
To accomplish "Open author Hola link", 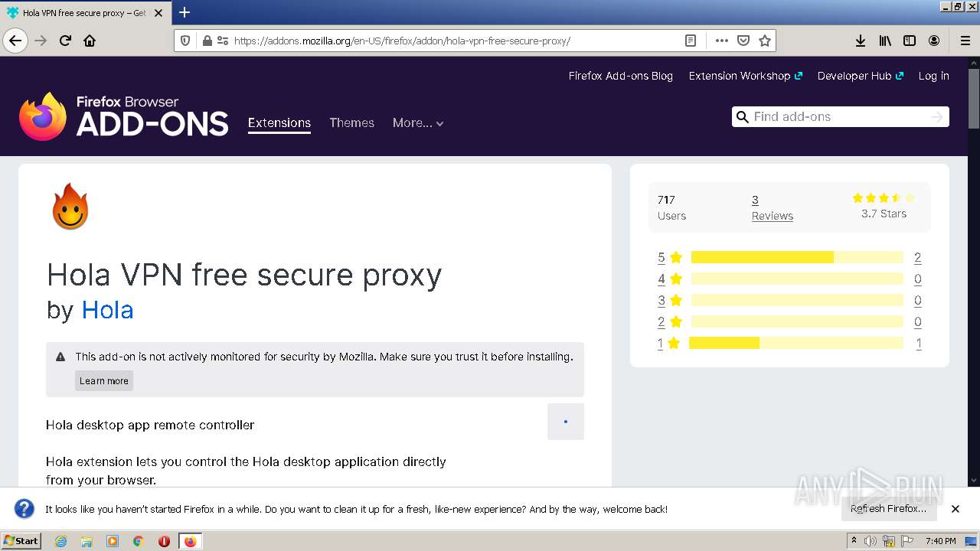I will pyautogui.click(x=107, y=310).
